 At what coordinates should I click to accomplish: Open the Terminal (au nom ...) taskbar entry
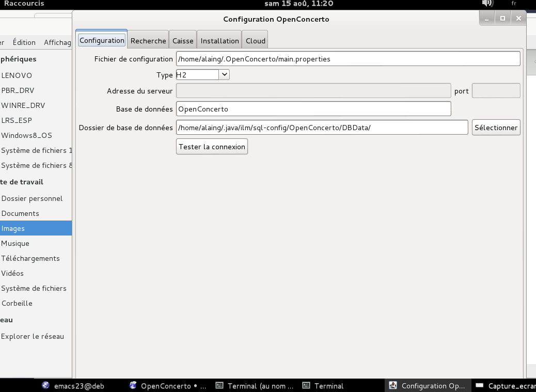click(255, 386)
